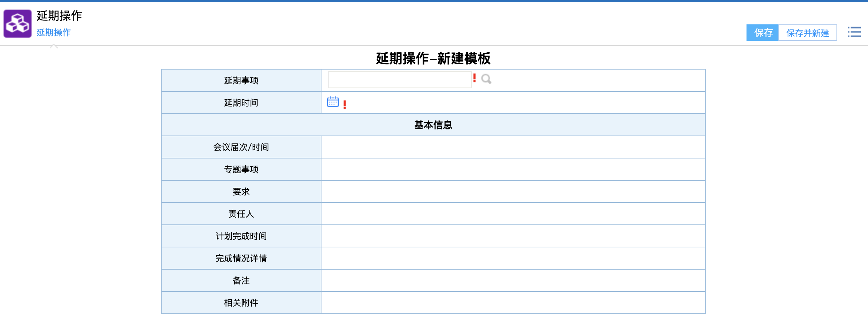This screenshot has width=868, height=332.
Task: Select the 会议届次/时间 label cell
Action: pos(241,147)
